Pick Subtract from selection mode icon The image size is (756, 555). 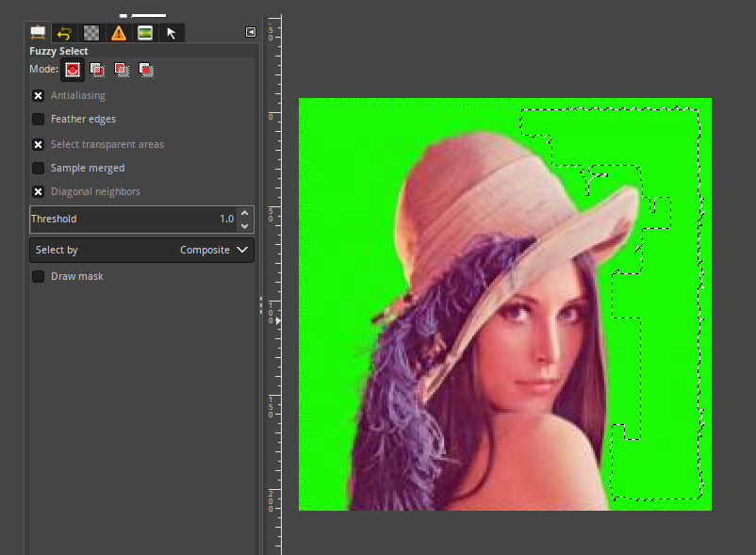tap(122, 69)
